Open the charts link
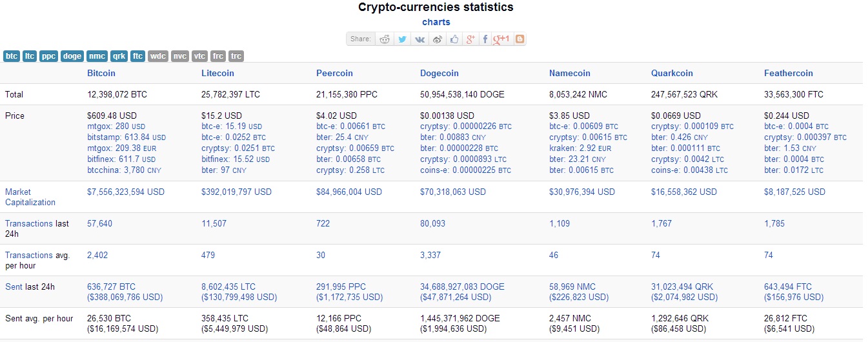The image size is (868, 342). tap(436, 22)
